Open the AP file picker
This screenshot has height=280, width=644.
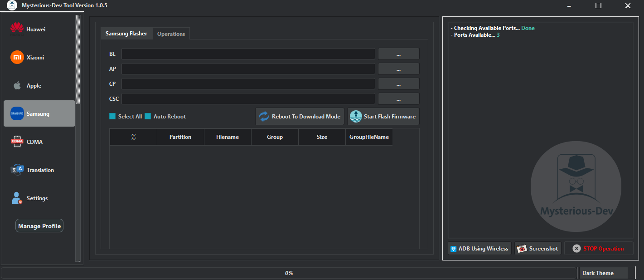[398, 69]
